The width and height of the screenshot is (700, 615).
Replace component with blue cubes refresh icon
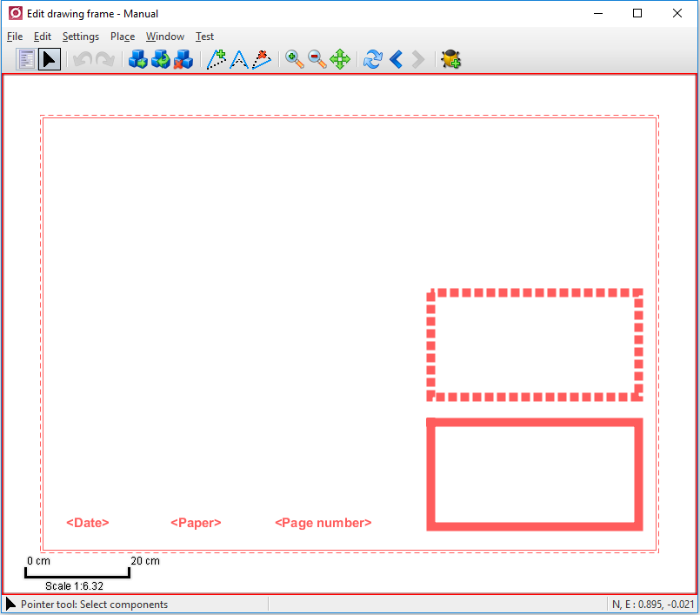(161, 59)
